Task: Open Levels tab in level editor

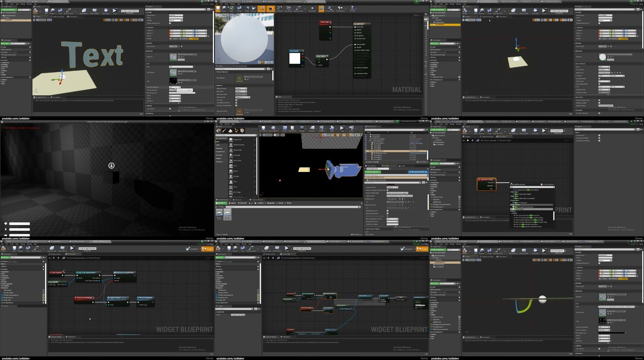Action: click(402, 166)
